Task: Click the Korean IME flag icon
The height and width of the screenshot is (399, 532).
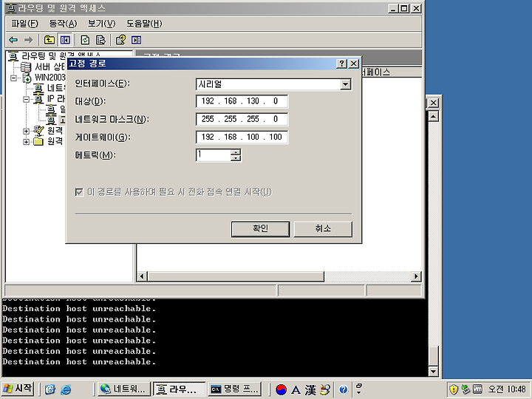Action: point(281,390)
